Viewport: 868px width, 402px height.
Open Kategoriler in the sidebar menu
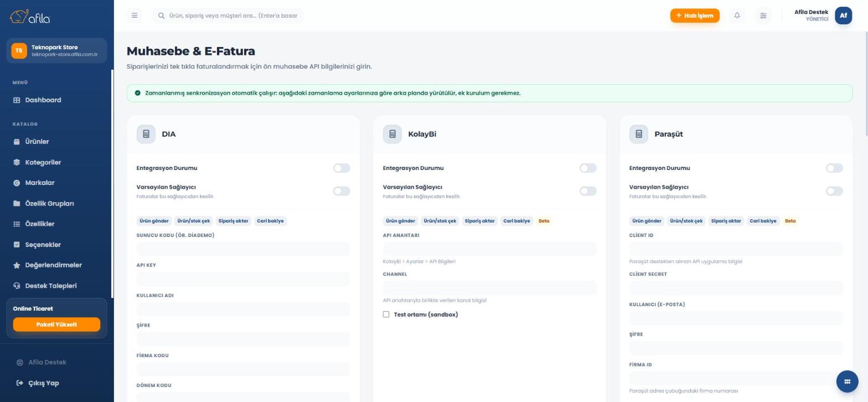[x=56, y=162]
